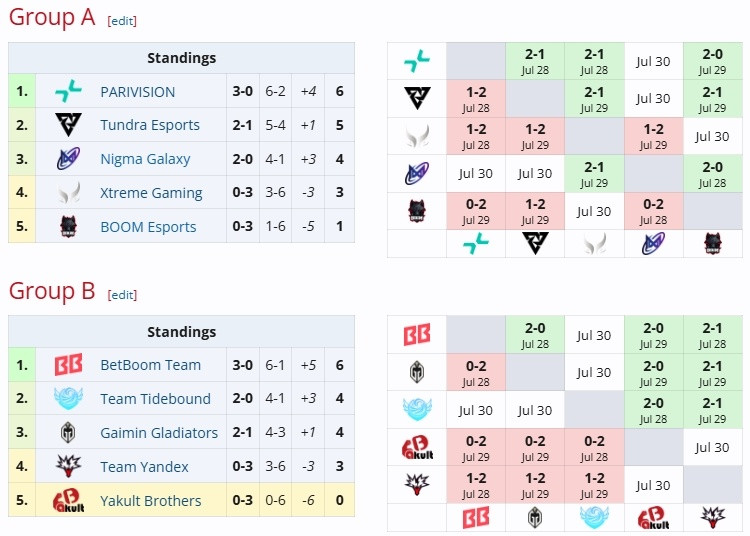Select BetBoom vs Gaimin 2-0 Jul 28 cell
Image resolution: width=750 pixels, height=536 pixels.
[535, 335]
